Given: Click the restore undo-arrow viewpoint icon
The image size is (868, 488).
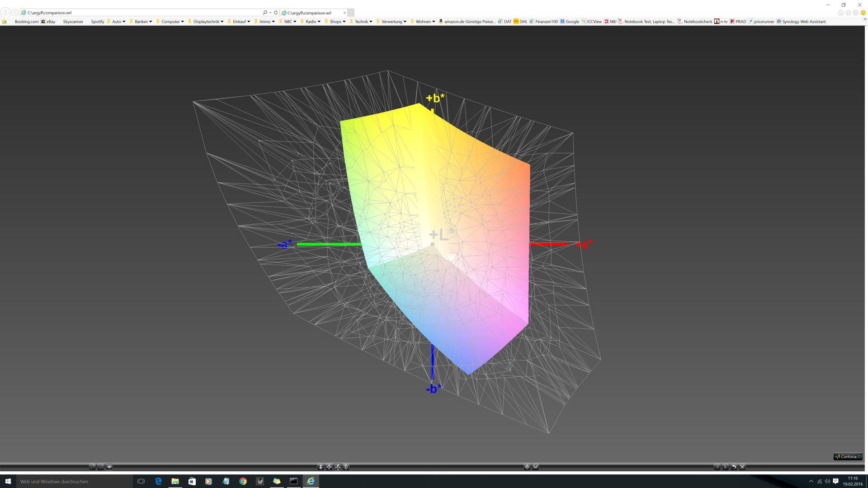Looking at the screenshot, I should click(x=734, y=467).
